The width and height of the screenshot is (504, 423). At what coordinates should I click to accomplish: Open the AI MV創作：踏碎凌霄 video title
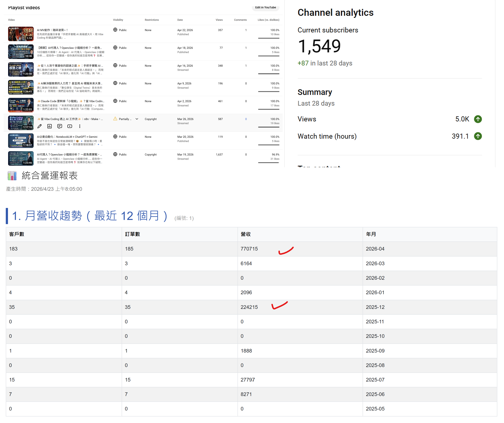point(53,30)
